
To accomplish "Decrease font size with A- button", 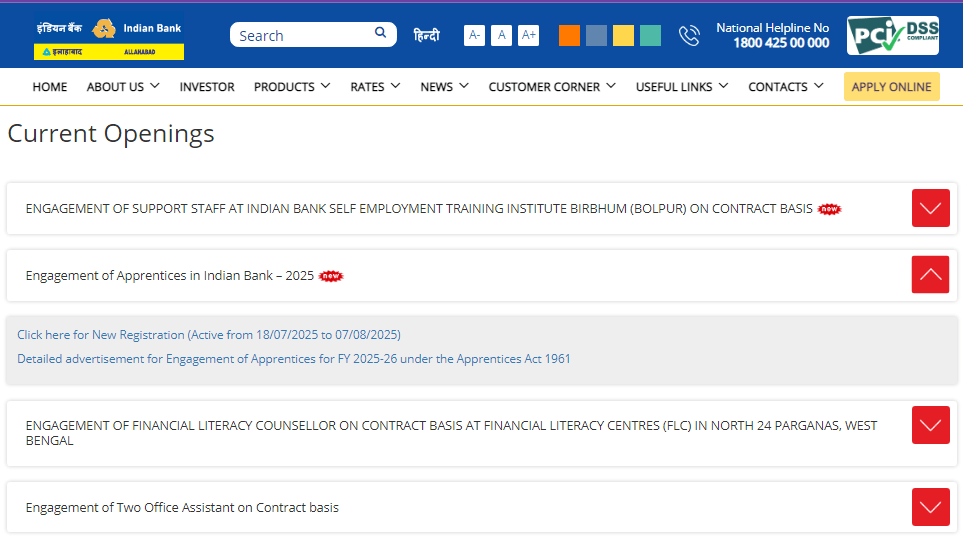I will pos(474,36).
